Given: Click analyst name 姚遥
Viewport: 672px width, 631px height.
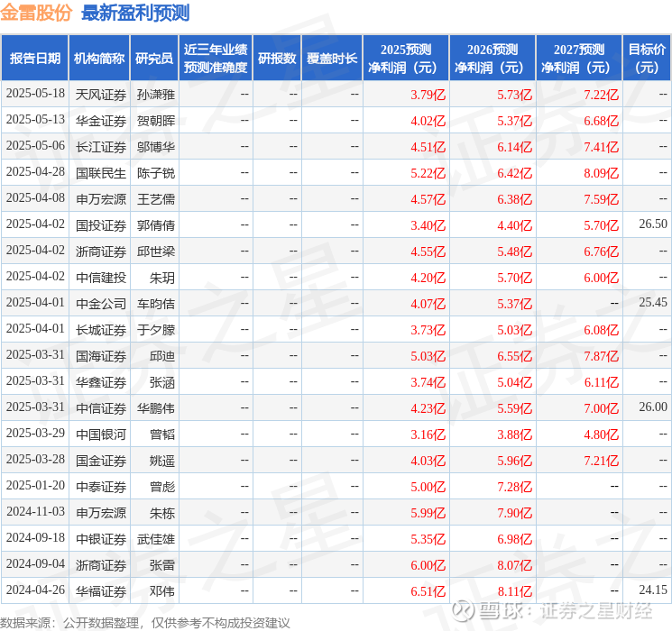Looking at the screenshot, I should (x=162, y=460).
